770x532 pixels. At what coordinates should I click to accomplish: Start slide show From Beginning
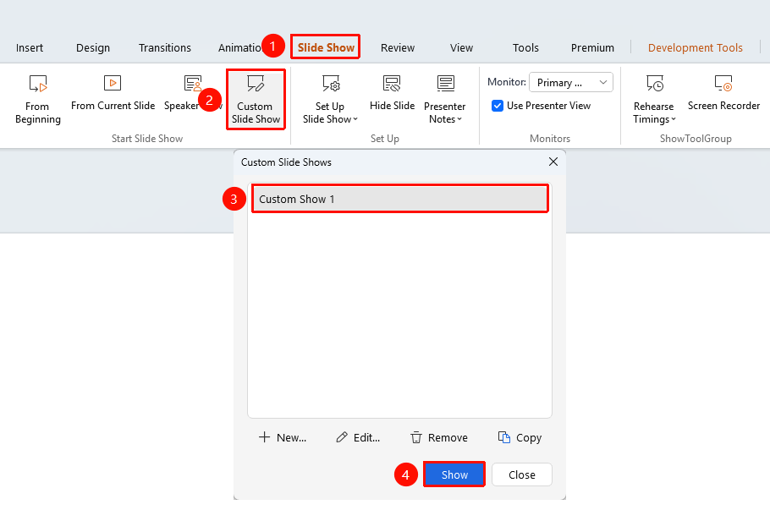coord(38,100)
